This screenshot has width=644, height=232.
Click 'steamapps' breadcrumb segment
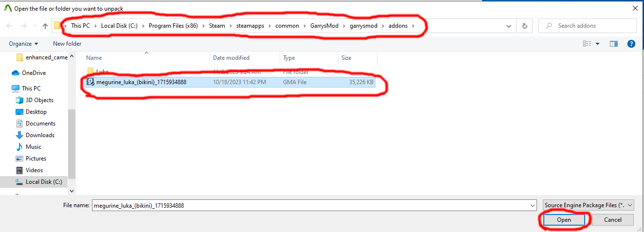pos(250,26)
